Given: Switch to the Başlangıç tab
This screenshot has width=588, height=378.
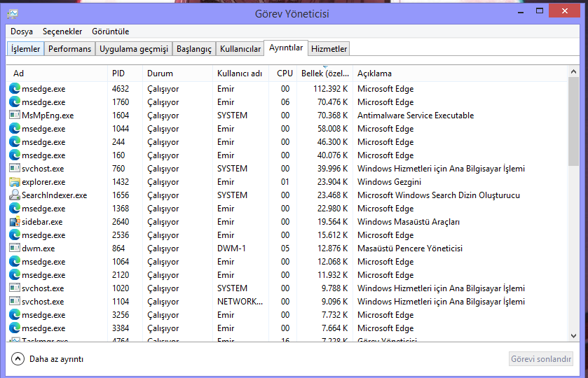Looking at the screenshot, I should point(194,49).
